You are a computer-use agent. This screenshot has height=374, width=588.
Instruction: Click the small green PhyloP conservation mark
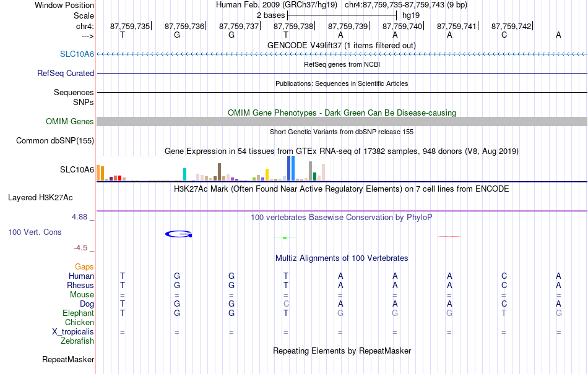coord(285,238)
